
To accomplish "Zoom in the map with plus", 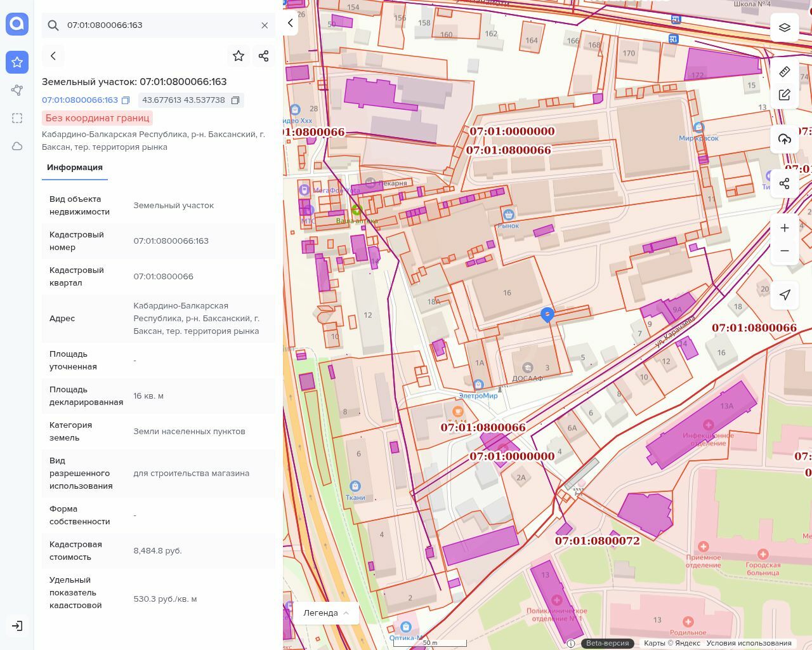I will tap(785, 228).
